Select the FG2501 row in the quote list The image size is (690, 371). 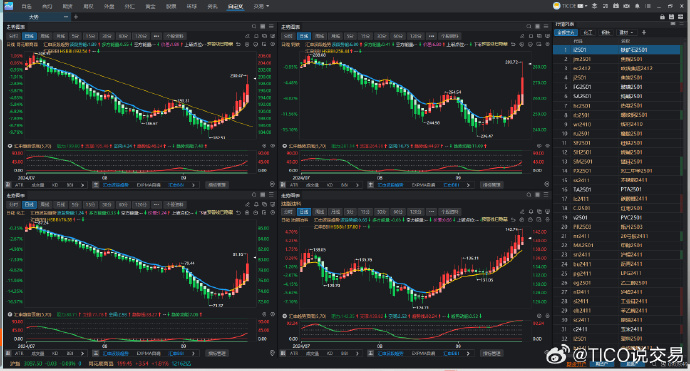click(x=617, y=87)
